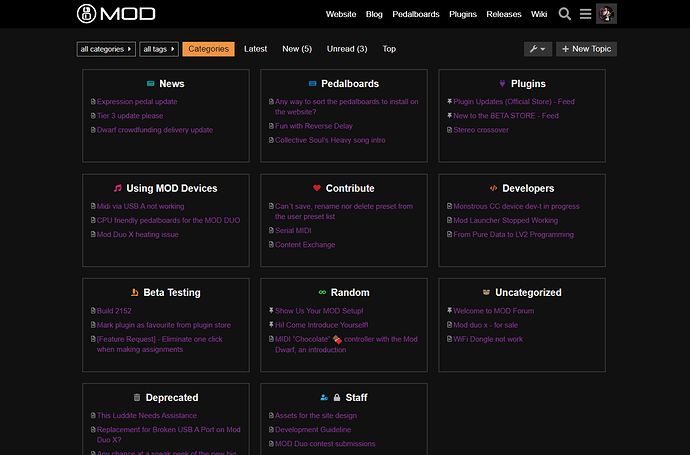Open the hamburger menu icon
Screen dimensions: 690x455
click(x=585, y=14)
